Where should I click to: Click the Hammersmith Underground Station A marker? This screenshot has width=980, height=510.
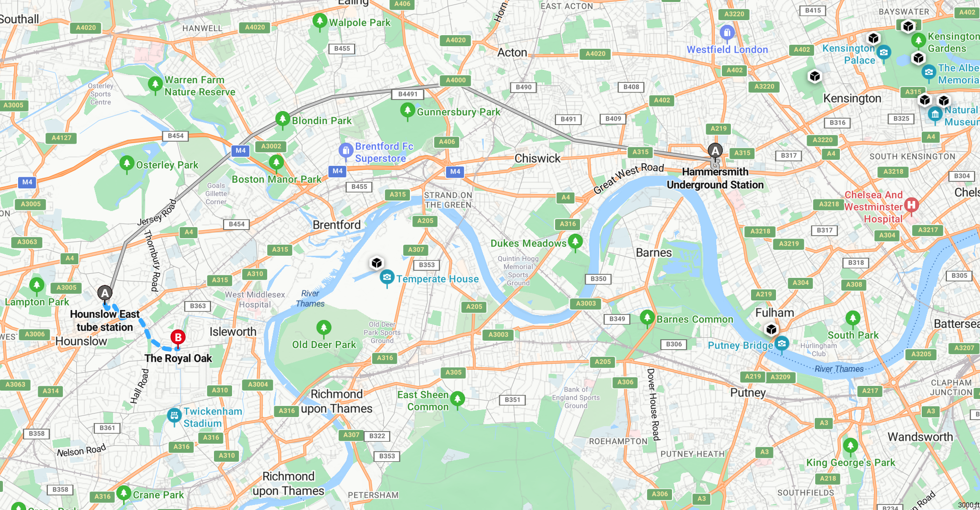(715, 152)
